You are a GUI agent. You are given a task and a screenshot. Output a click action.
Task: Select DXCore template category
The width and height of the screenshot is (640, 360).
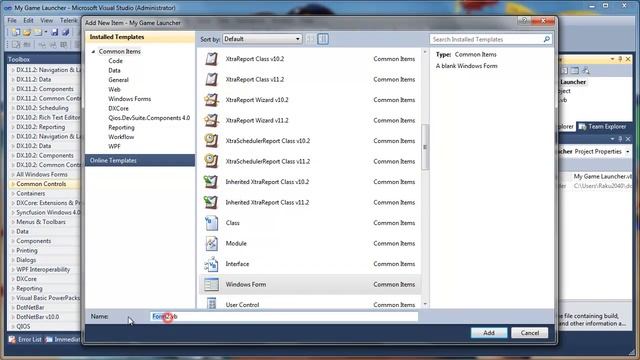[x=118, y=108]
